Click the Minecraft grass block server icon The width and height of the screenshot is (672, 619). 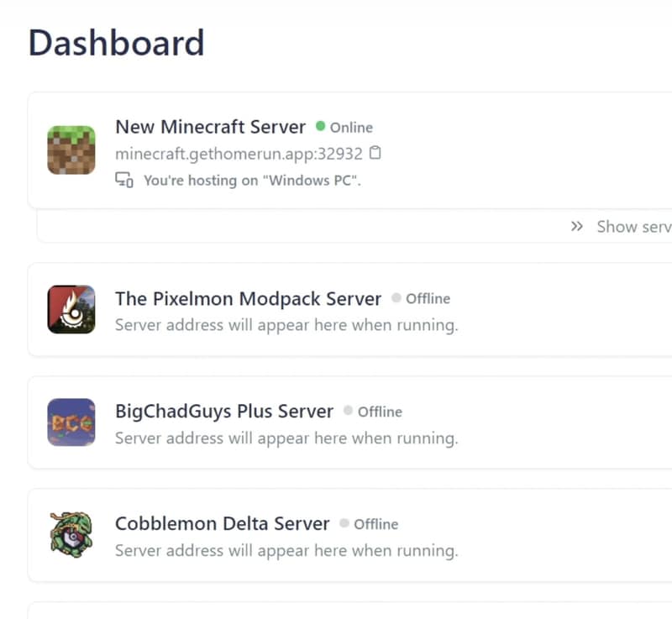[x=71, y=150]
